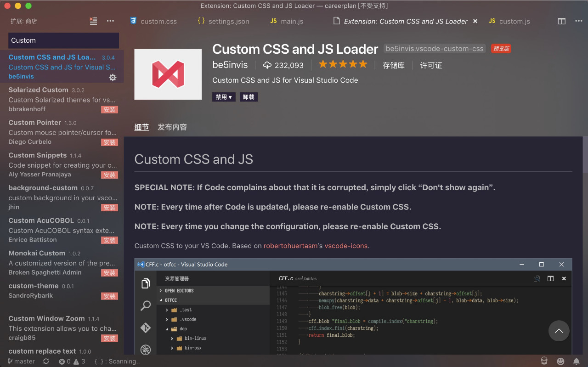Open the Custom Pointer list entry
The image size is (588, 367).
click(62, 132)
